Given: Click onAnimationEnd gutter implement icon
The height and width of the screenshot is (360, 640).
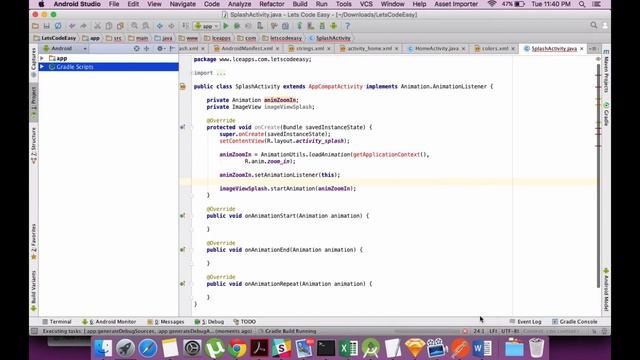Looking at the screenshot, I should click(182, 249).
